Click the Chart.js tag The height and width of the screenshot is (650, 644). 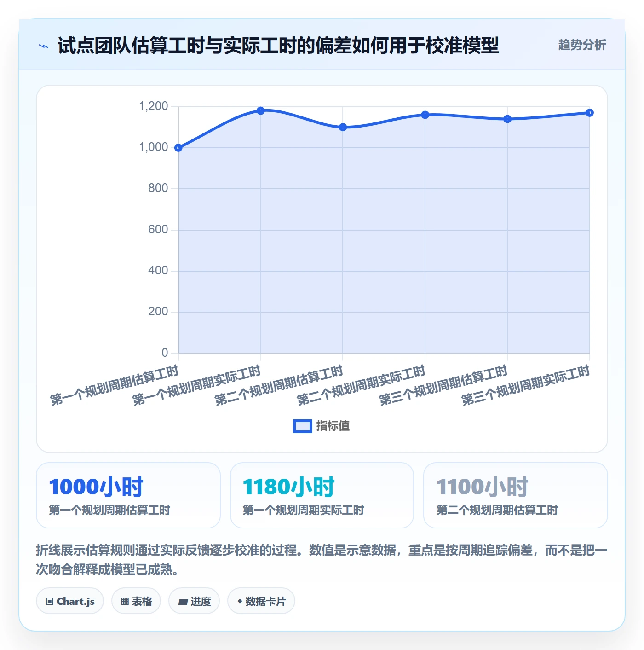pos(70,601)
